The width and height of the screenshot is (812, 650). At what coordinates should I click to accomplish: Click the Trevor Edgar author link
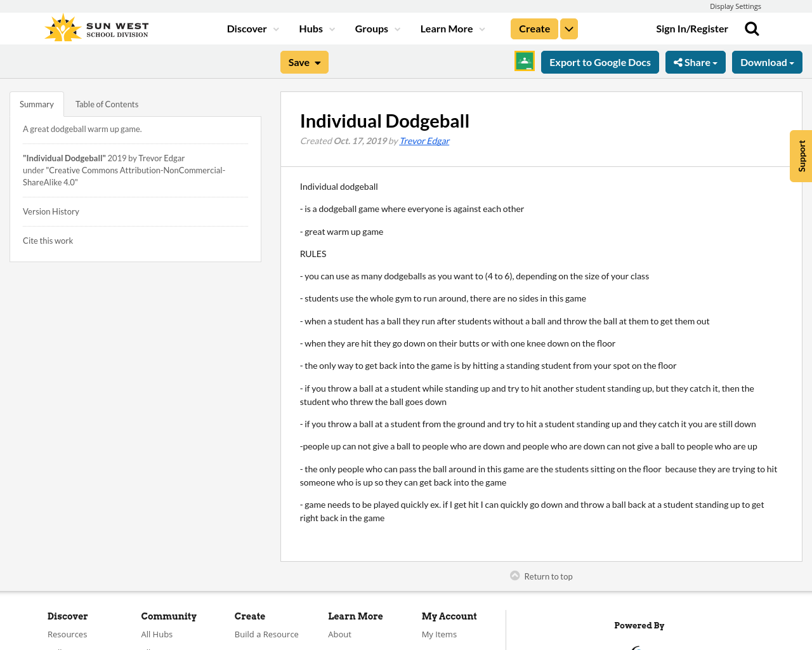coord(424,140)
